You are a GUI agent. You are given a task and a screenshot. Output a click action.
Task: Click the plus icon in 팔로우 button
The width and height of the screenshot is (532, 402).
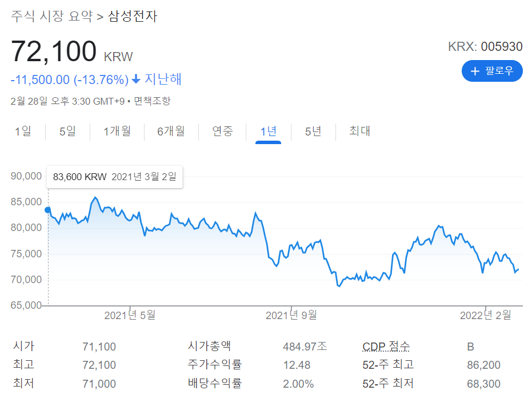tap(475, 71)
